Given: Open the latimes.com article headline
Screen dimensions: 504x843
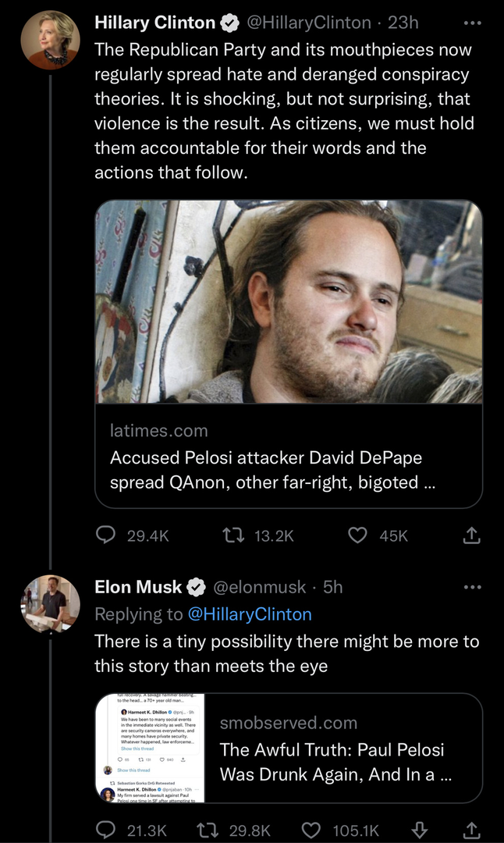Looking at the screenshot, I should pyautogui.click(x=265, y=470).
